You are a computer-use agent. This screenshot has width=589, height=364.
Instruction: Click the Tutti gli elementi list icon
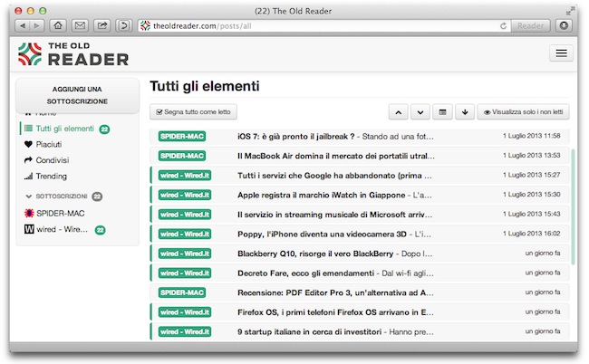[x=28, y=129]
